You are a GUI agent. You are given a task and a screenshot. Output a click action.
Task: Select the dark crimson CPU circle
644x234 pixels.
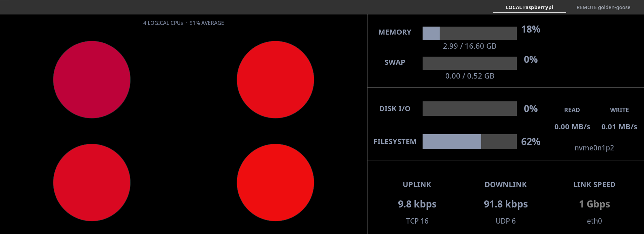pos(92,80)
